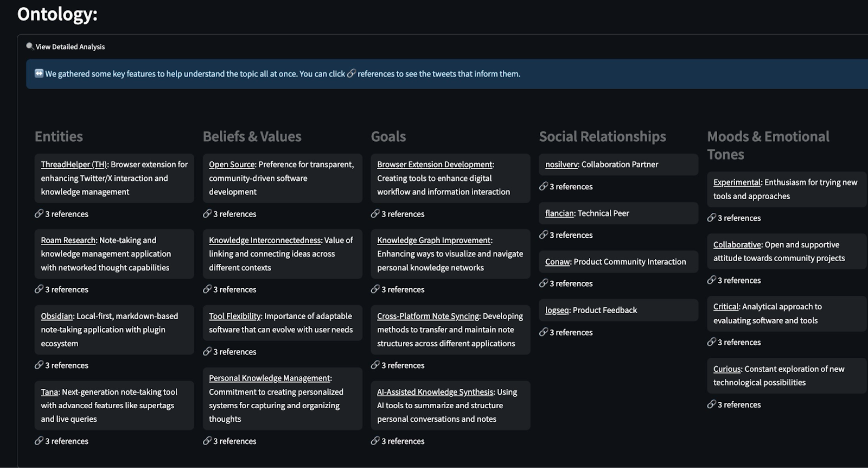Viewport: 868px width, 468px height.
Task: Click references link icon under Knowledge Graph Improvement
Action: point(375,289)
